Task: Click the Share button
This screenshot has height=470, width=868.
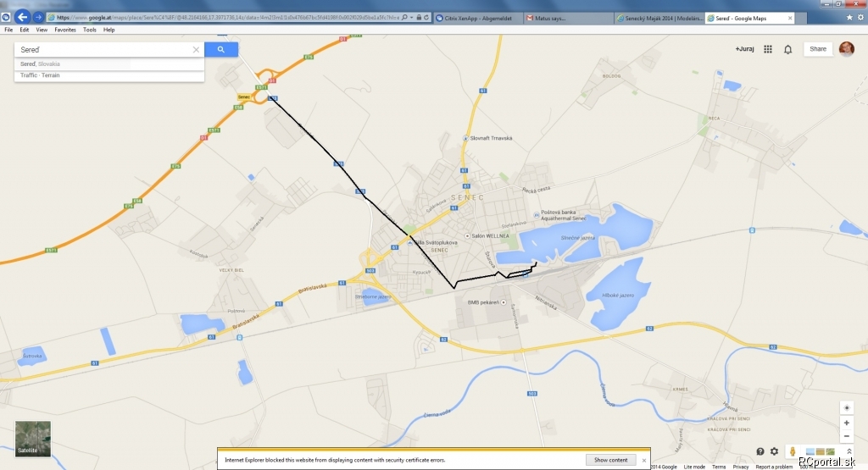Action: 818,49
